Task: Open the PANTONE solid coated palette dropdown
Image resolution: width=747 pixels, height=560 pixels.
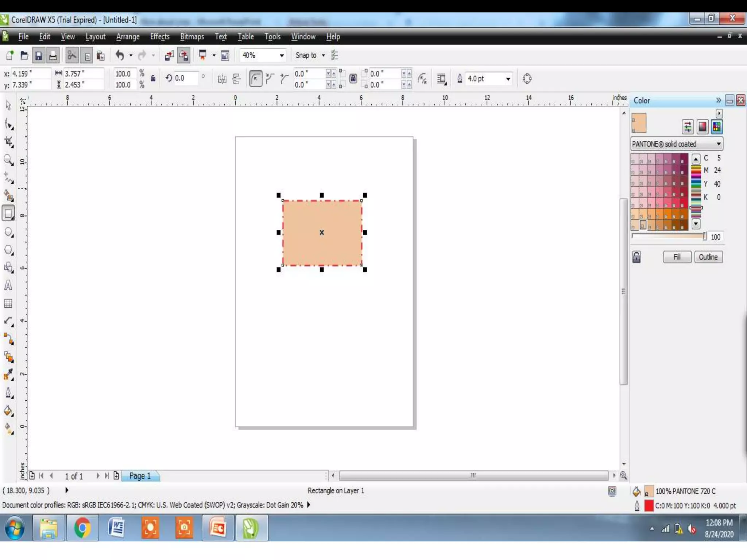Action: [x=718, y=144]
